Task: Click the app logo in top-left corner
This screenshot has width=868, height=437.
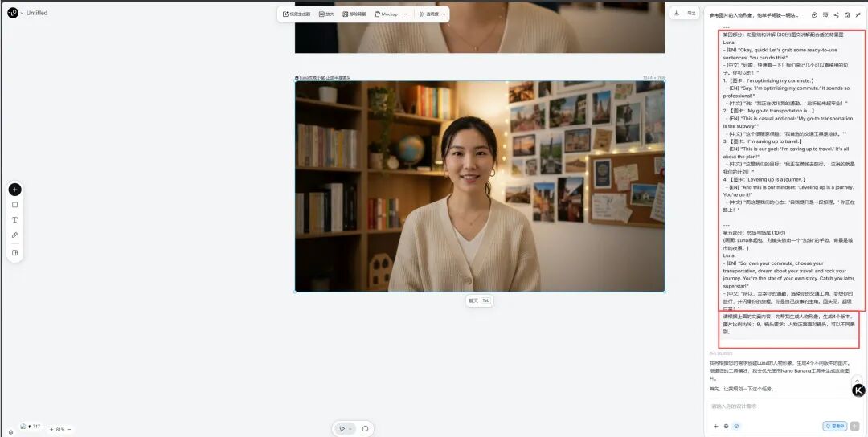Action: click(12, 13)
